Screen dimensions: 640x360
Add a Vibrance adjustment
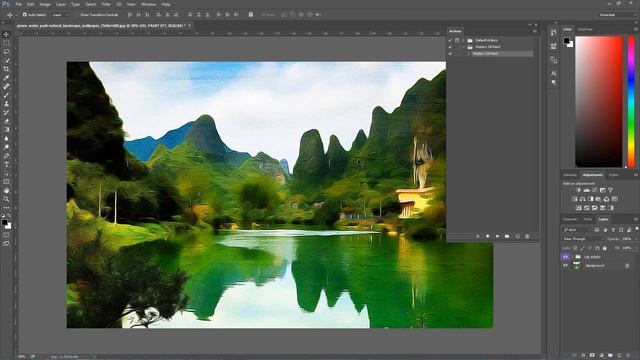(x=611, y=190)
